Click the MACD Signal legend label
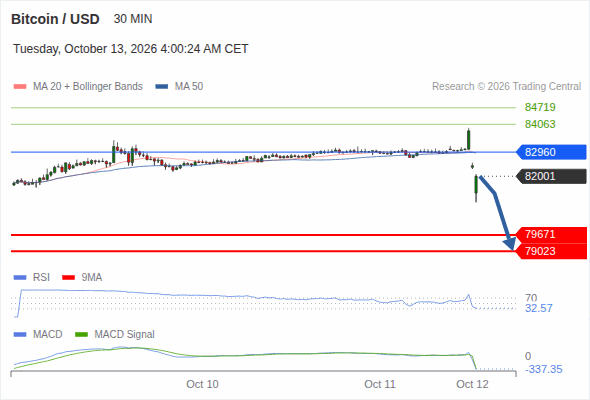 point(124,335)
